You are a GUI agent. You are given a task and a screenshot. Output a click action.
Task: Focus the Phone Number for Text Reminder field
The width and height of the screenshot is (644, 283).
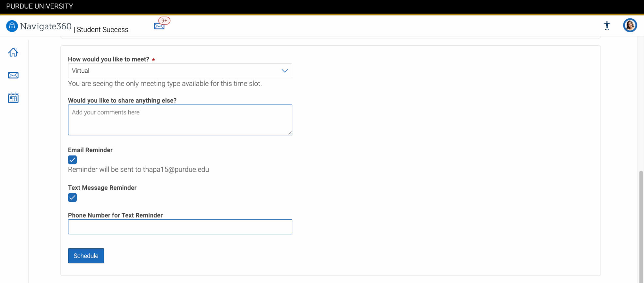(180, 227)
